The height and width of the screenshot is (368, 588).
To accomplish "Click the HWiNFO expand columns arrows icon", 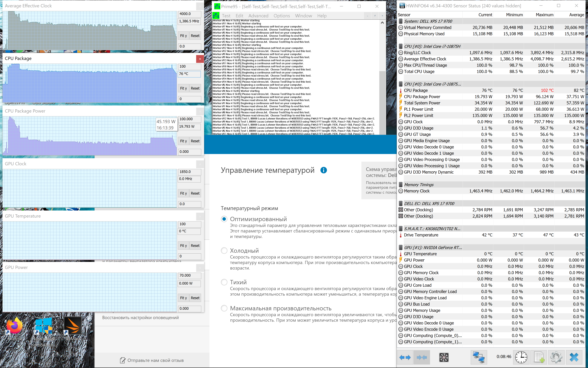I will click(405, 357).
